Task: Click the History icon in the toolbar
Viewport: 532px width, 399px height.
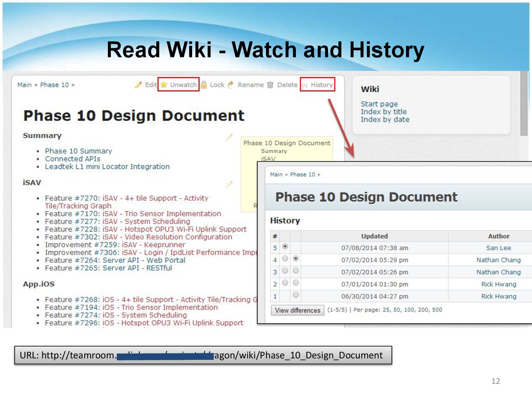Action: pyautogui.click(x=305, y=85)
